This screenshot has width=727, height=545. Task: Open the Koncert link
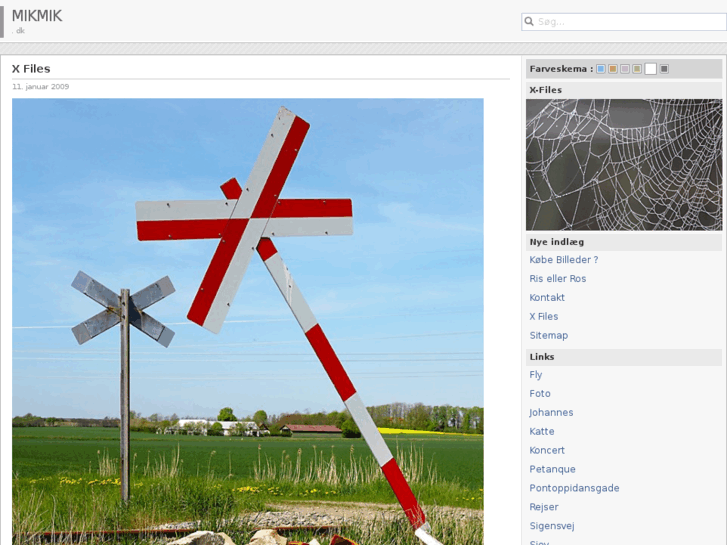(547, 450)
